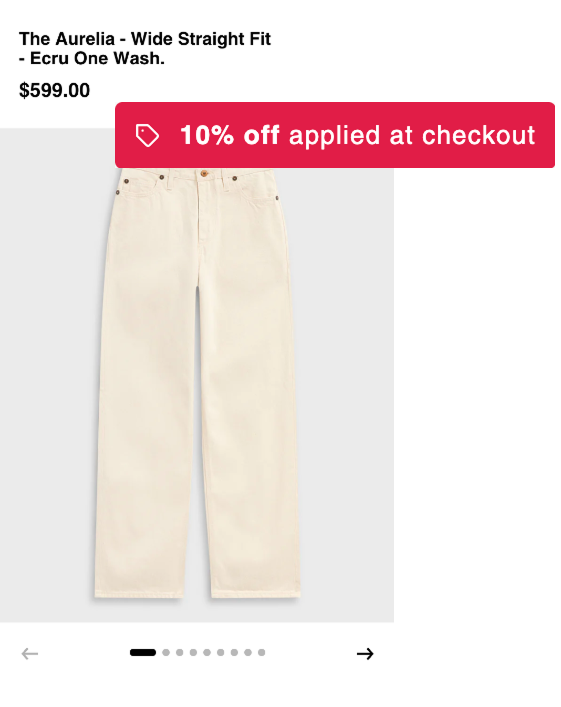561x707 pixels.
Task: Open the ecru jeans product photo
Action: [x=197, y=383]
